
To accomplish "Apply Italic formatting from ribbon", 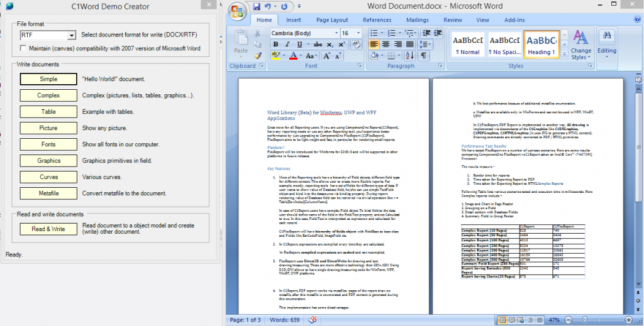I will click(x=287, y=45).
